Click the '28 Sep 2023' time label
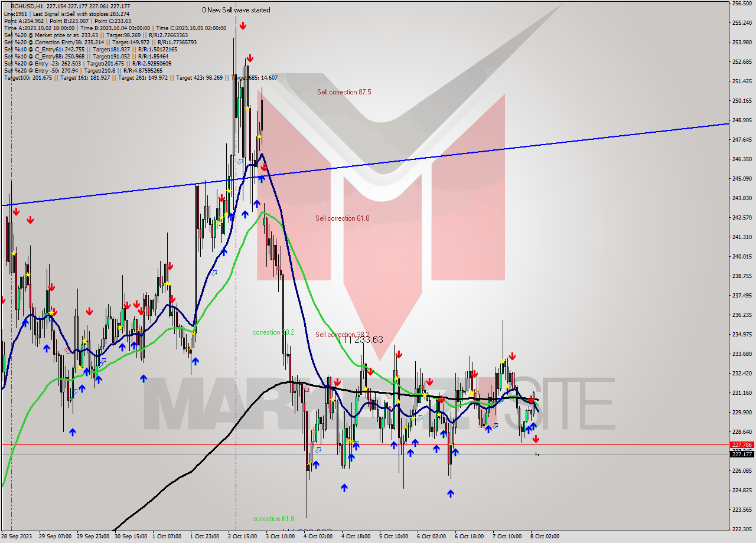Viewport: 756px width, 543px height. coord(17,537)
